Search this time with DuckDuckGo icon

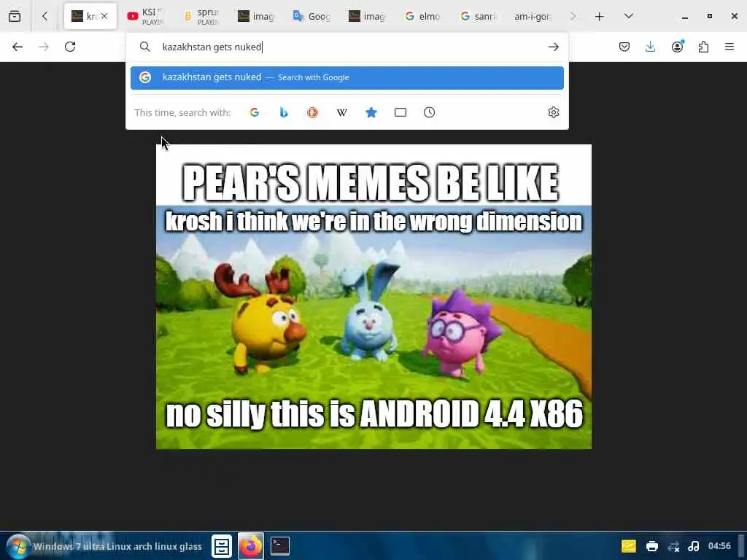click(312, 112)
